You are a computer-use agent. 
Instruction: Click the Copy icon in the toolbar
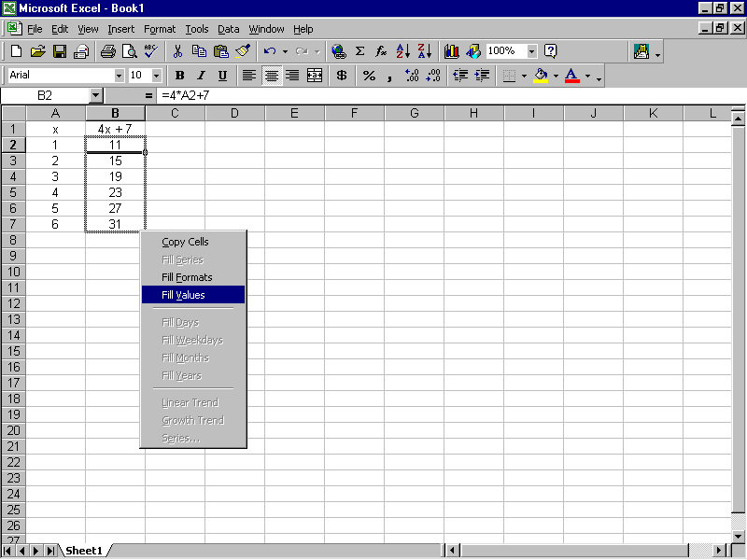[x=199, y=51]
